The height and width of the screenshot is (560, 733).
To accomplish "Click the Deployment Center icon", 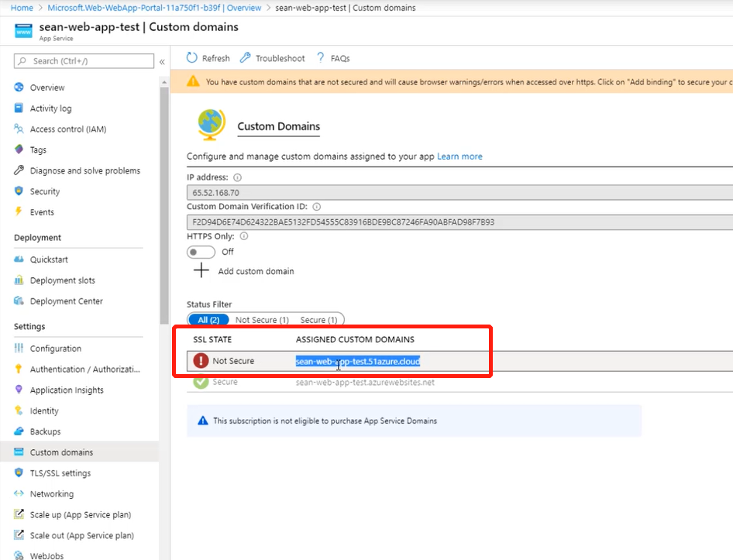I will point(19,301).
